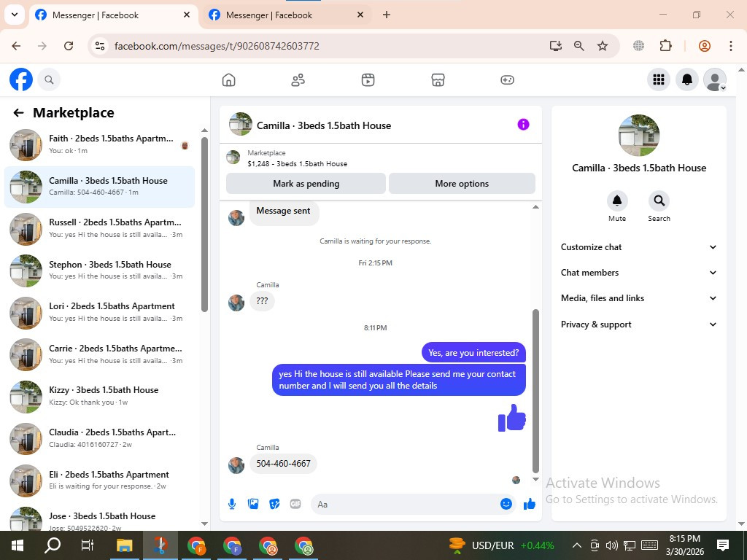Click the message input field Aa
Image resolution: width=747 pixels, height=560 pixels.
[405, 505]
